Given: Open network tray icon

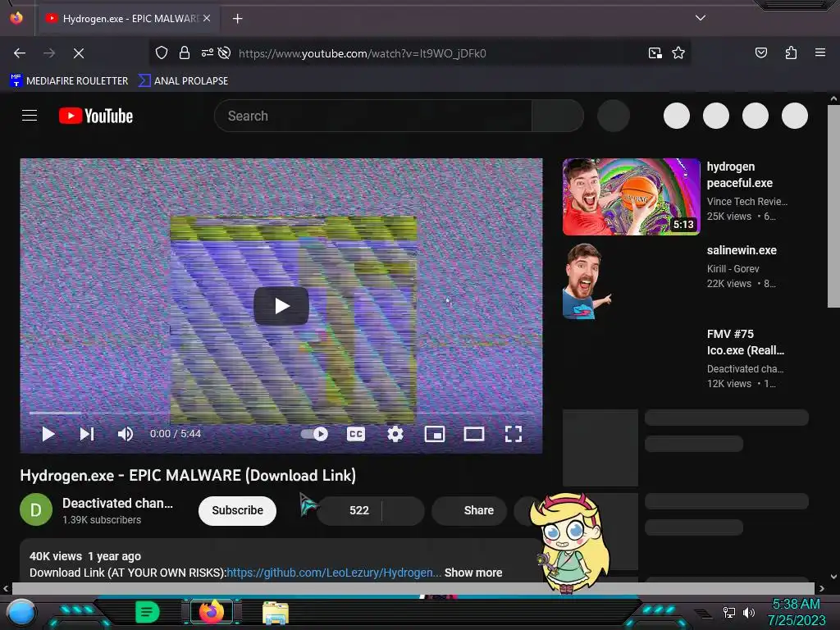Looking at the screenshot, I should (x=728, y=612).
